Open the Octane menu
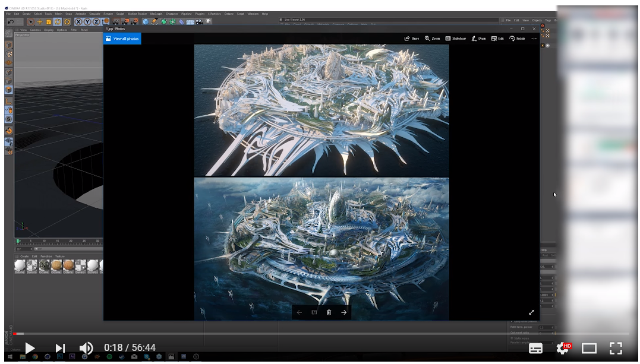This screenshot has width=640, height=364. coord(229,14)
